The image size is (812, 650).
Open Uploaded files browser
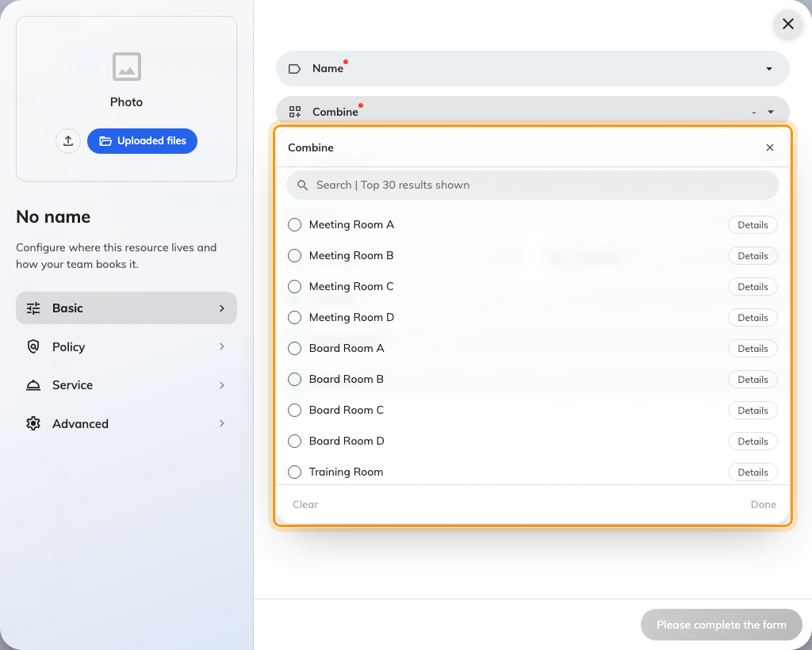[x=143, y=141]
